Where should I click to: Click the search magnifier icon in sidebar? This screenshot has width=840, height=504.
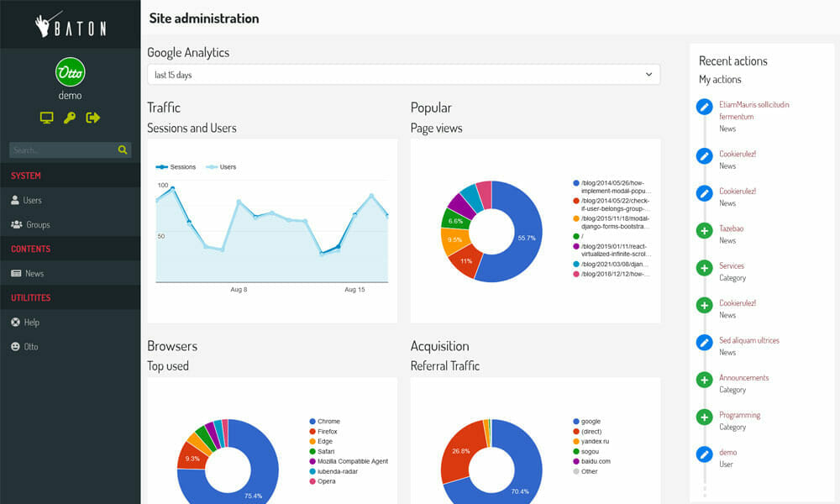coord(123,150)
